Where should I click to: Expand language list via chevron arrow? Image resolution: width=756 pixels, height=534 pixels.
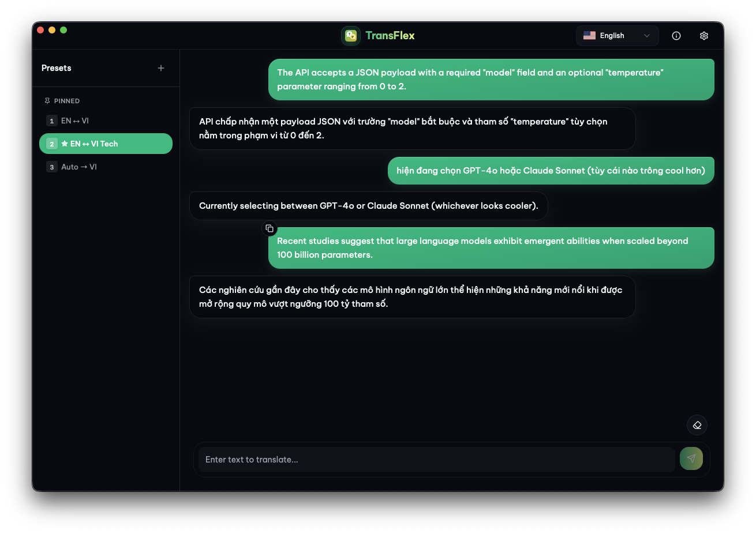tap(647, 36)
